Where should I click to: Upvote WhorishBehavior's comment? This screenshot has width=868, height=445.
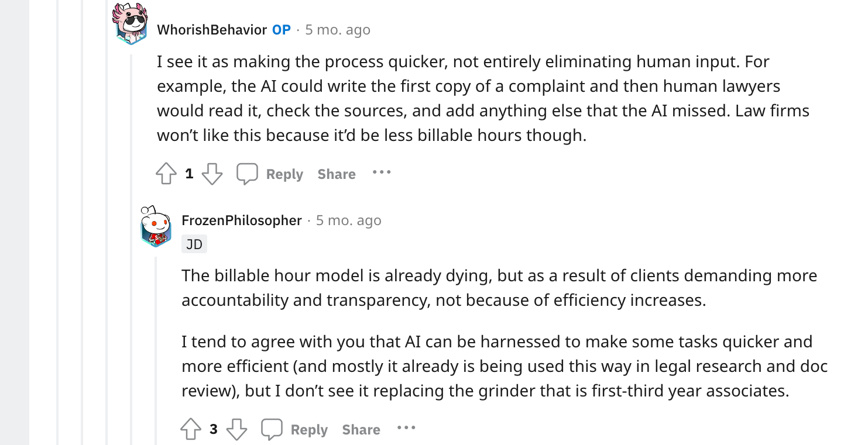coord(166,174)
